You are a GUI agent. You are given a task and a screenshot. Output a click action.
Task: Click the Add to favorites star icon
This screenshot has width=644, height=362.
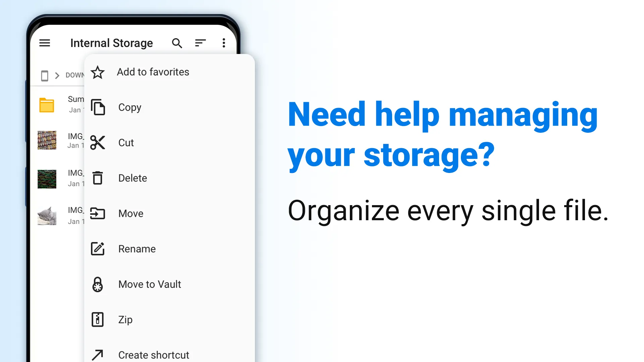coord(97,72)
